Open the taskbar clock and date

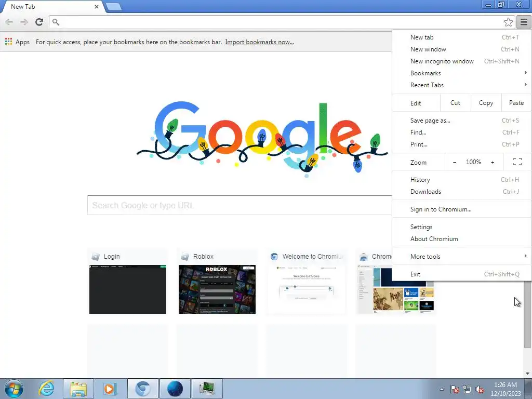click(505, 389)
